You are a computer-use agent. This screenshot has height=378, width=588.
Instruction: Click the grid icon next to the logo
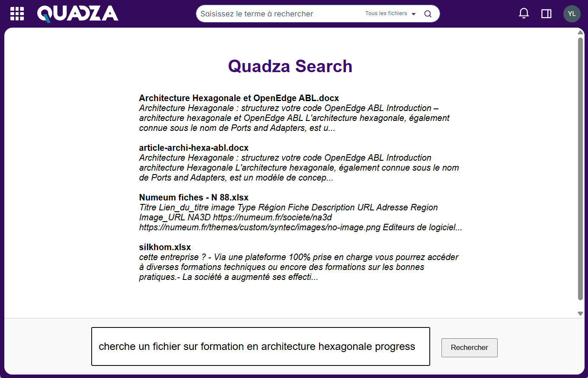click(x=17, y=13)
